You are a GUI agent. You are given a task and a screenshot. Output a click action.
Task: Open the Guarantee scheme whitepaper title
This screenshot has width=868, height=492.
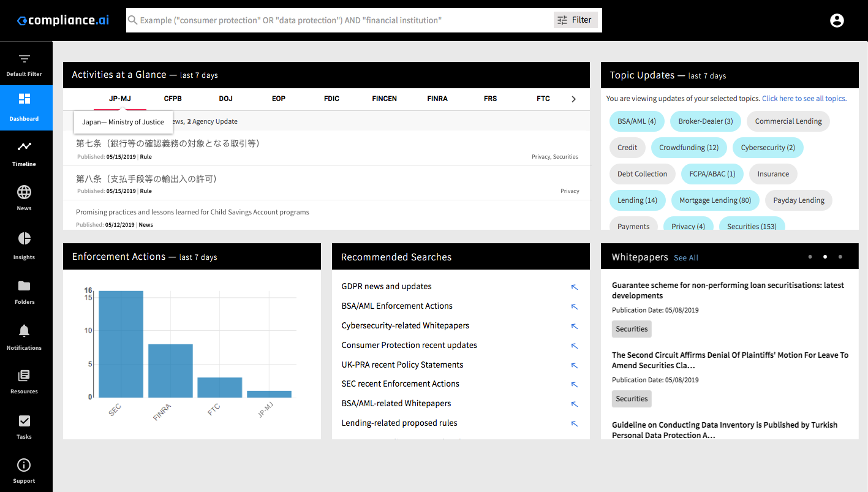coord(728,290)
